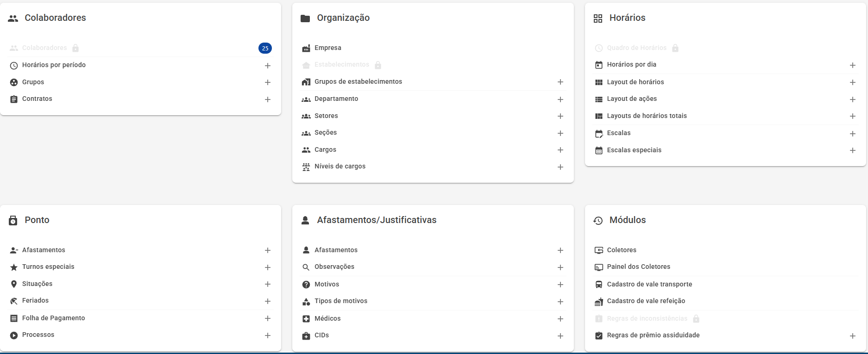The height and width of the screenshot is (354, 868).
Task: Open Escalas especiais
Action: click(634, 150)
